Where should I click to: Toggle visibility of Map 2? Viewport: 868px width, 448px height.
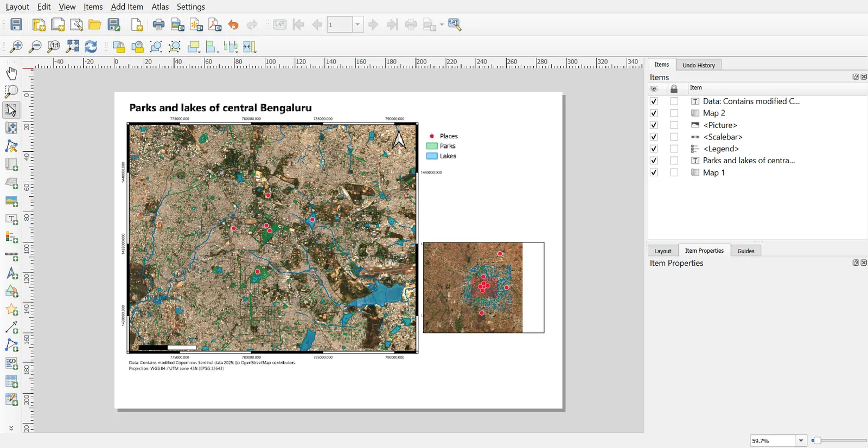[654, 113]
